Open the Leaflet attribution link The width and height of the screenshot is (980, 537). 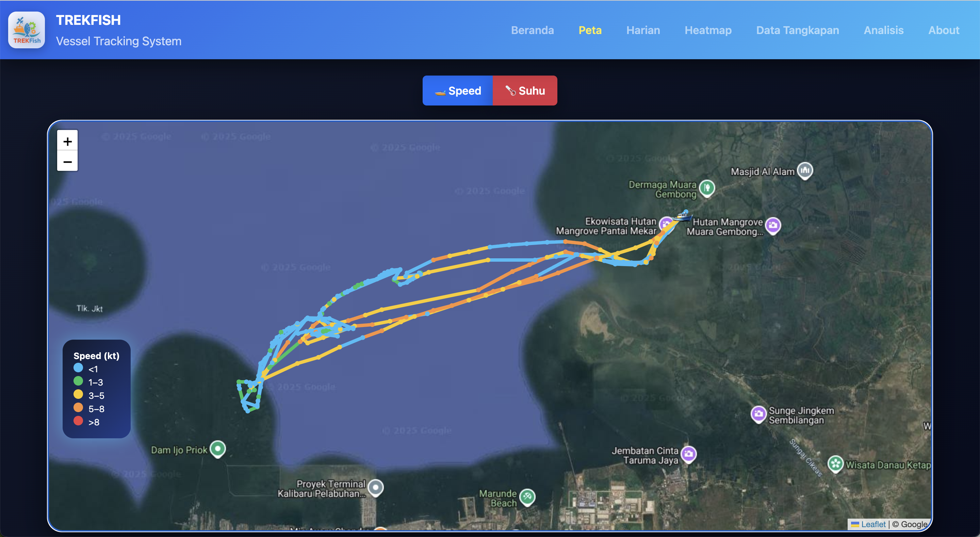873,524
